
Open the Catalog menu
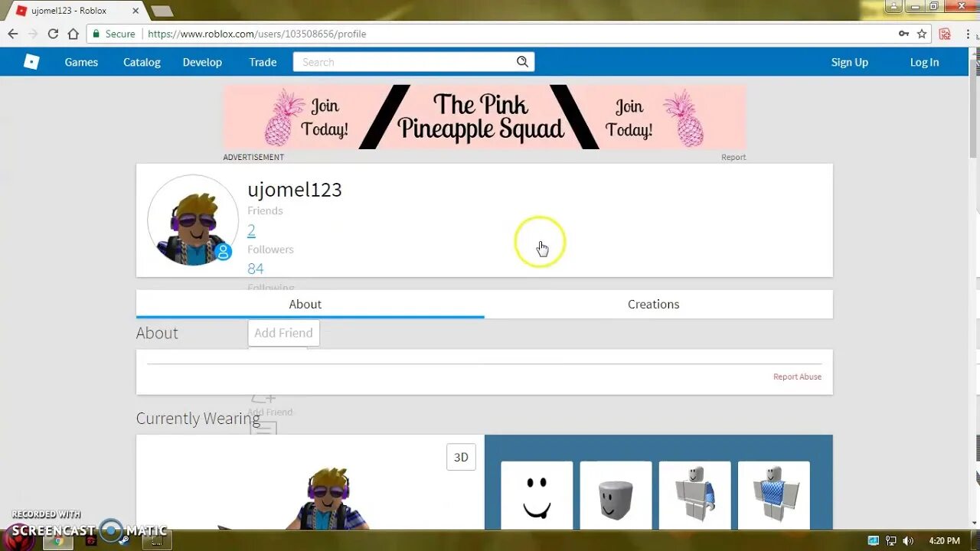[x=142, y=62]
